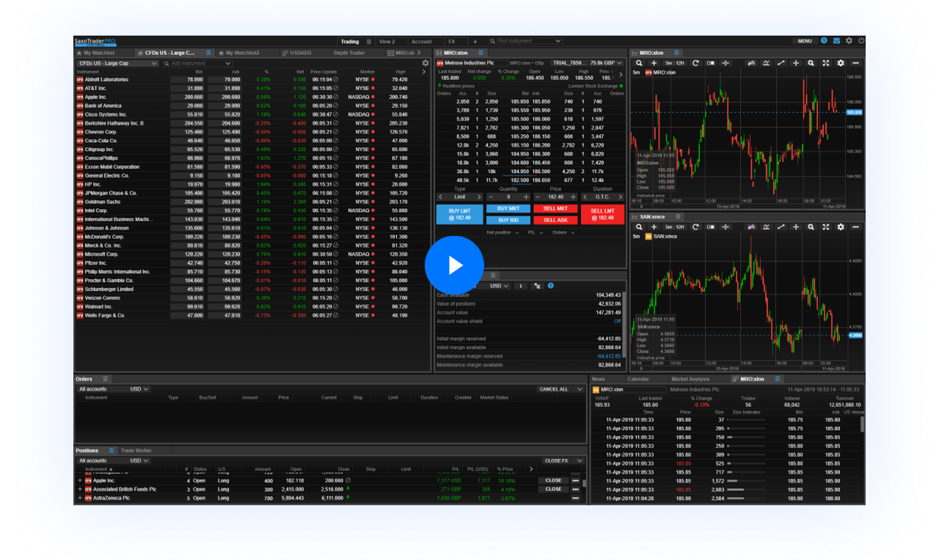The width and height of the screenshot is (939, 560).
Task: Open the watchlist settings gear icon
Action: (425, 63)
